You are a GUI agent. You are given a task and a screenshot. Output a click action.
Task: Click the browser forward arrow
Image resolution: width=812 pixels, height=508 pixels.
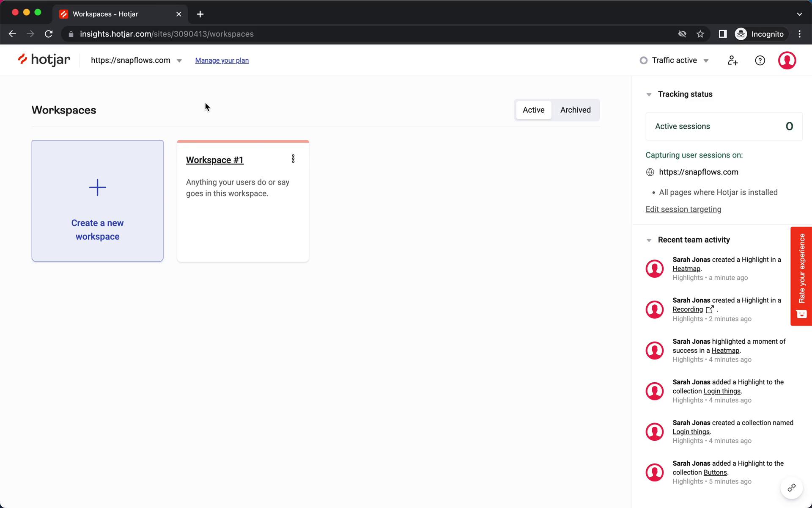(30, 34)
